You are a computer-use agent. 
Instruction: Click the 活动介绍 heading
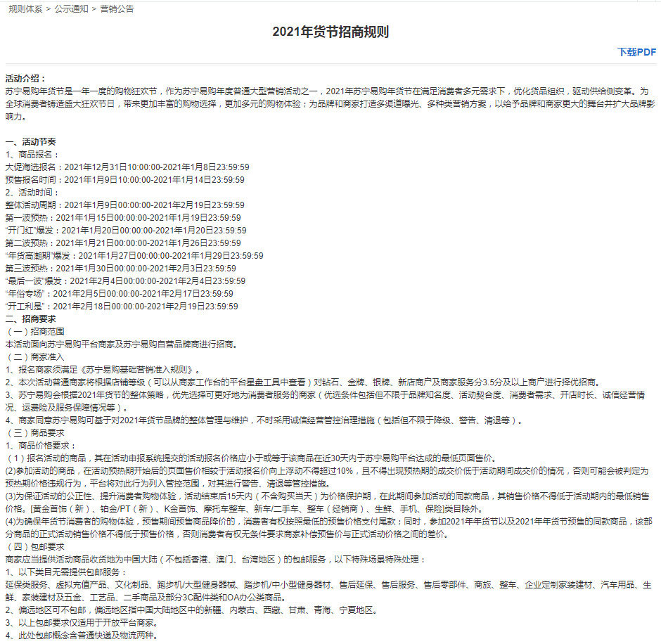[26, 79]
